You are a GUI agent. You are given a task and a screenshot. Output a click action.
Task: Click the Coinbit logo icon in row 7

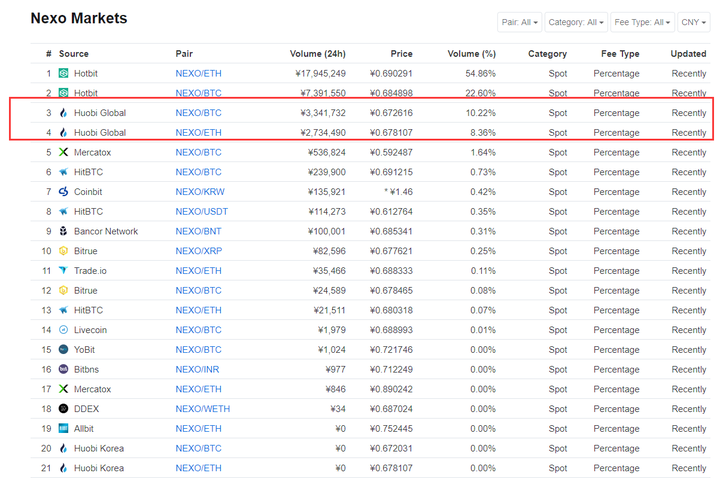(x=63, y=192)
